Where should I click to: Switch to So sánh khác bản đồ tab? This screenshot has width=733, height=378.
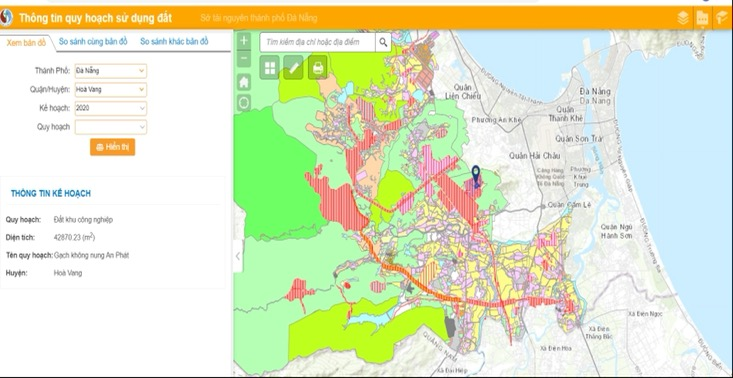tap(174, 42)
